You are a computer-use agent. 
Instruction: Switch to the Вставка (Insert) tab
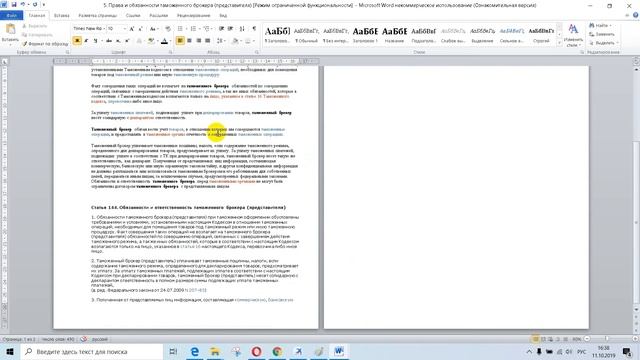click(62, 16)
